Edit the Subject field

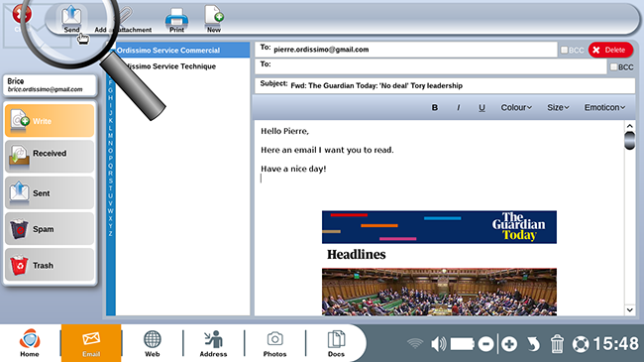click(445, 85)
